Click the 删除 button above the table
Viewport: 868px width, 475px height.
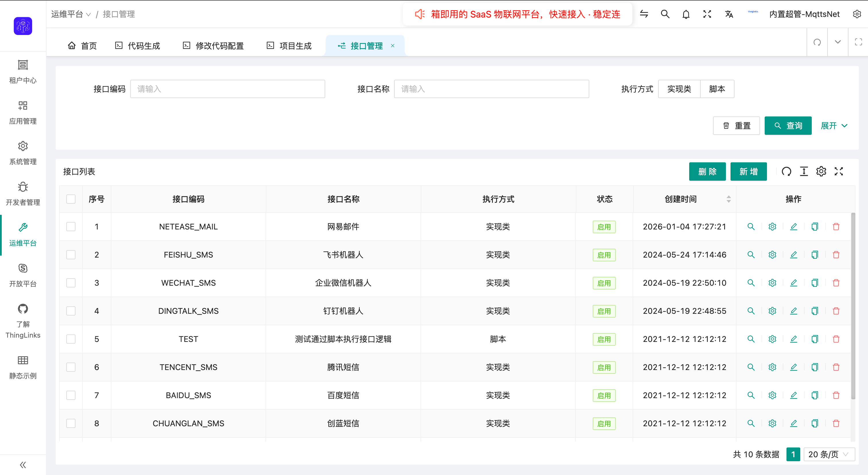pyautogui.click(x=707, y=171)
